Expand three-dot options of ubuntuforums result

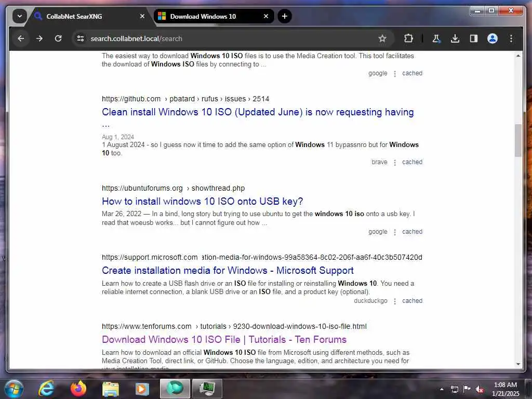click(x=395, y=232)
